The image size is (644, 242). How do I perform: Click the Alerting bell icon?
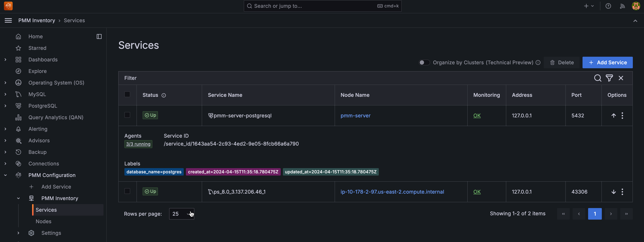pos(18,129)
